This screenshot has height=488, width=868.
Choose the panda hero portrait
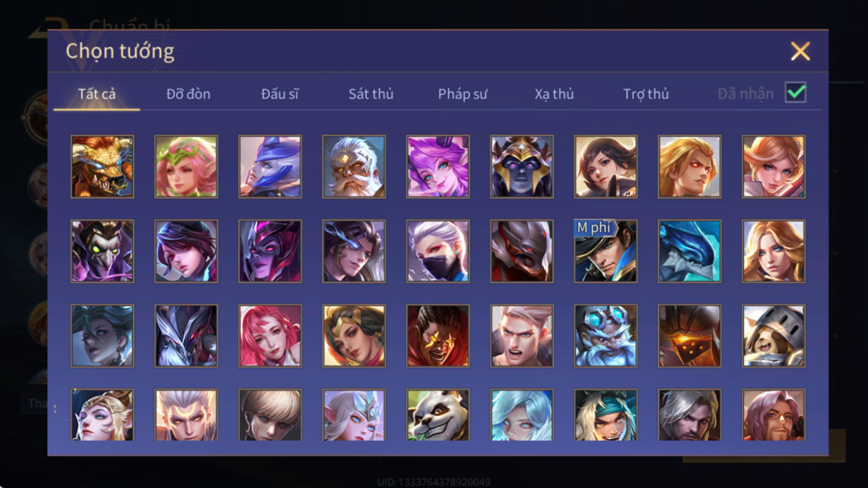pyautogui.click(x=438, y=415)
